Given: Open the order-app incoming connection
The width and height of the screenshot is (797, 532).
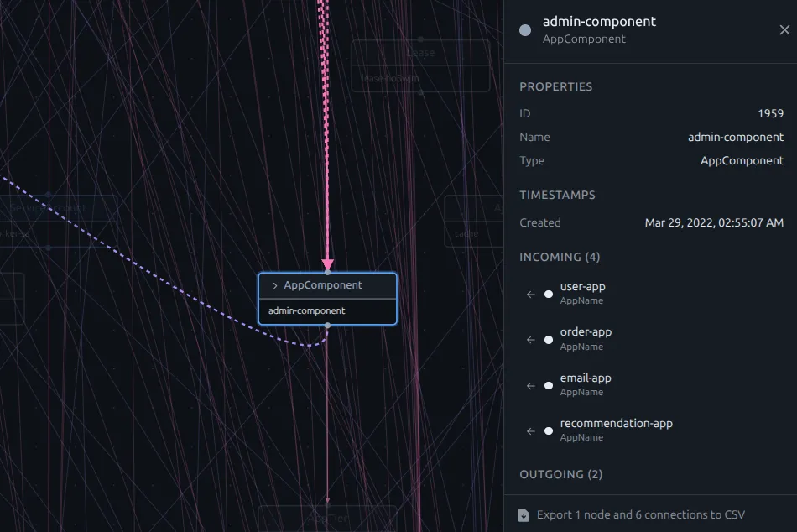Looking at the screenshot, I should click(x=586, y=338).
